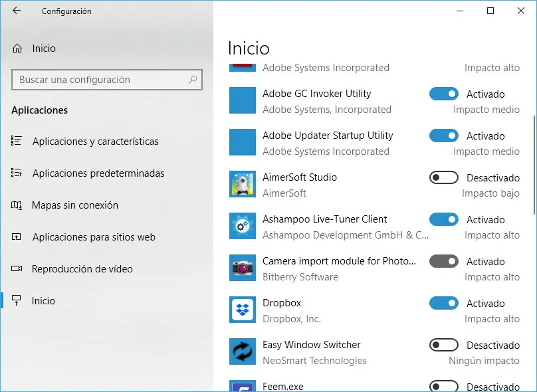
Task: Enable the AimerSoft Studio startup toggle
Action: point(444,178)
